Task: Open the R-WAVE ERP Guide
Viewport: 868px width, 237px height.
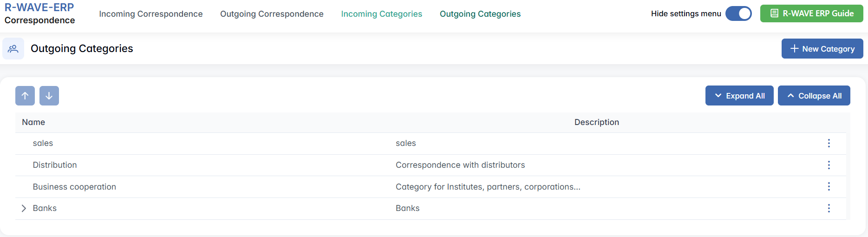Action: click(x=811, y=13)
